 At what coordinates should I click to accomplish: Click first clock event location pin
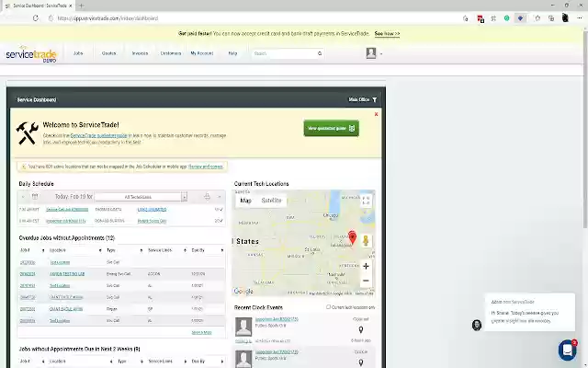point(361,329)
